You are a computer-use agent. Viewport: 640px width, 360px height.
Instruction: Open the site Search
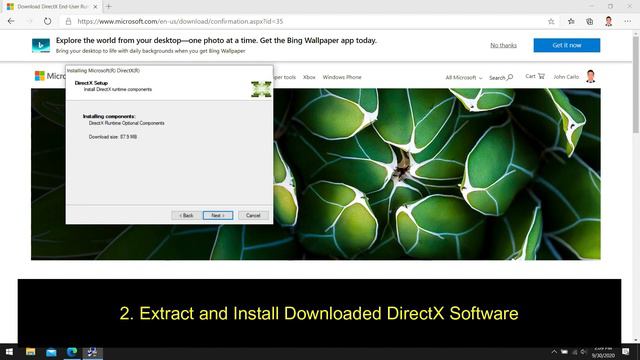(501, 78)
